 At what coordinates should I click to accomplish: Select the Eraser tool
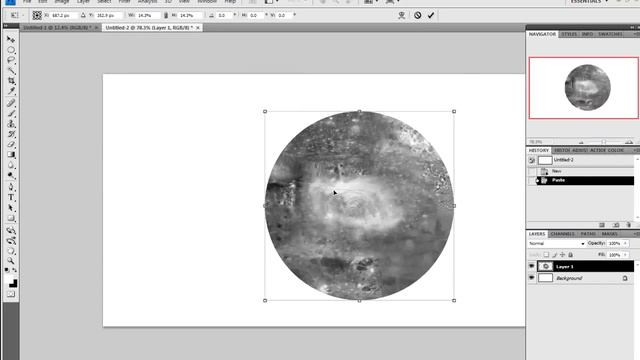pyautogui.click(x=11, y=144)
